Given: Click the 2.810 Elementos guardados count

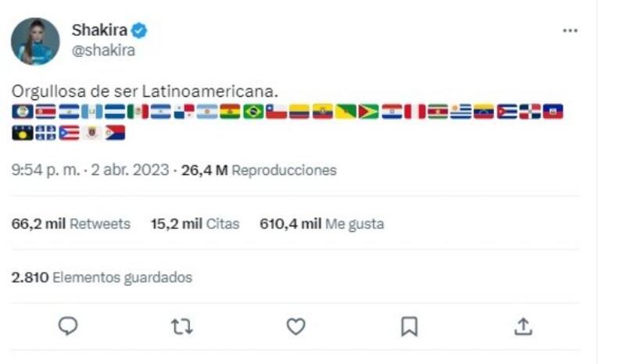Looking at the screenshot, I should pos(102,277).
